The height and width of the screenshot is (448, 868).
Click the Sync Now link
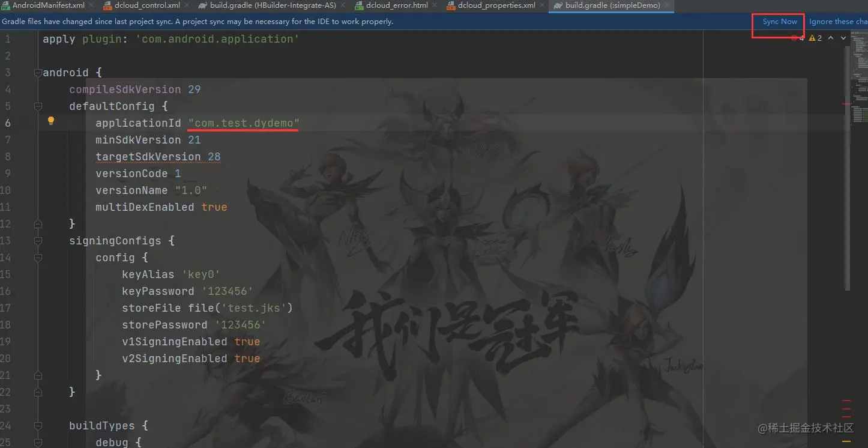(780, 22)
